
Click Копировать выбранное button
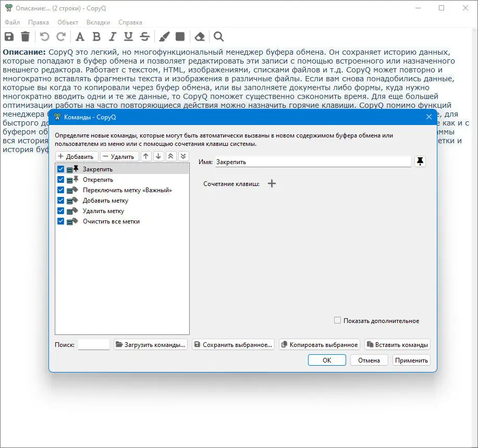coord(320,345)
